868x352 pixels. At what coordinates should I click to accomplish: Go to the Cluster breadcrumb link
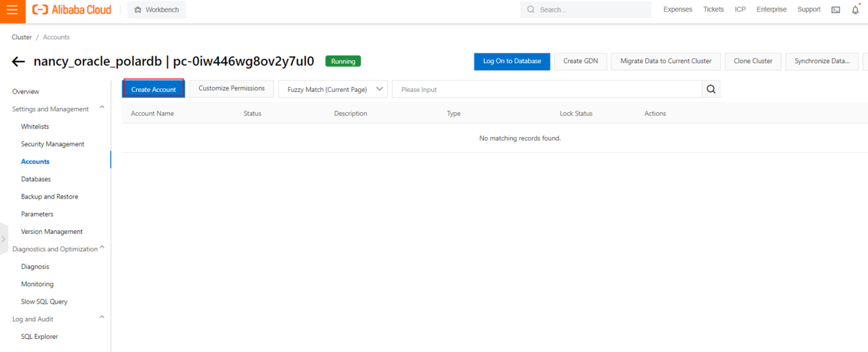(x=22, y=37)
